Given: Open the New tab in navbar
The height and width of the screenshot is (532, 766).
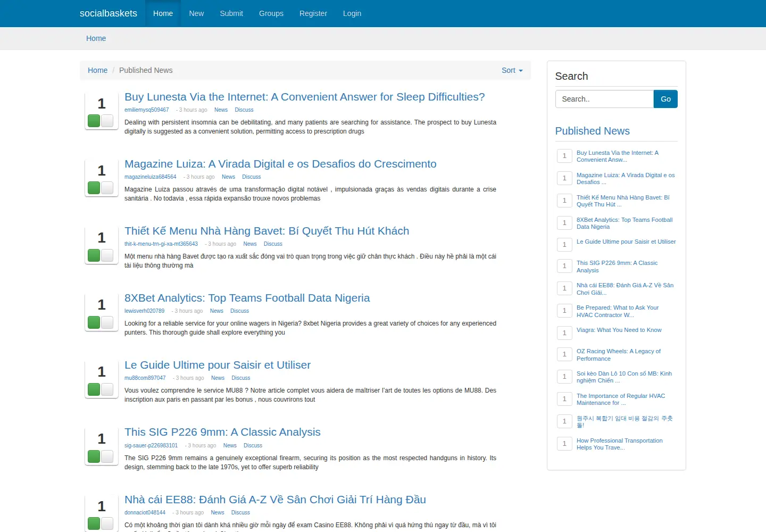Looking at the screenshot, I should point(196,13).
